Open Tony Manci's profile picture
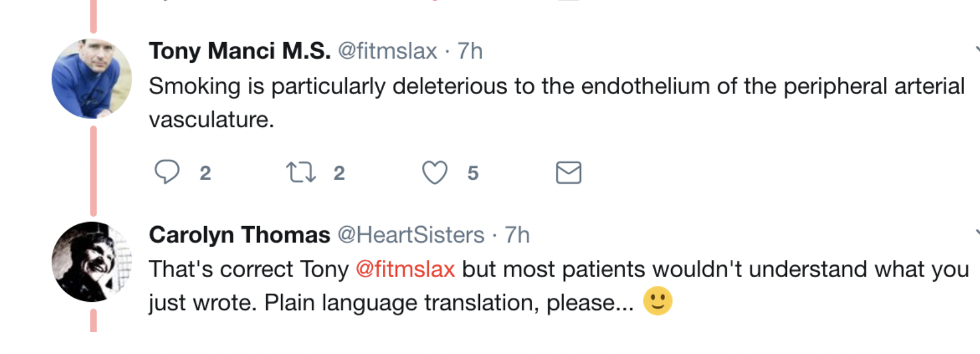 92,79
